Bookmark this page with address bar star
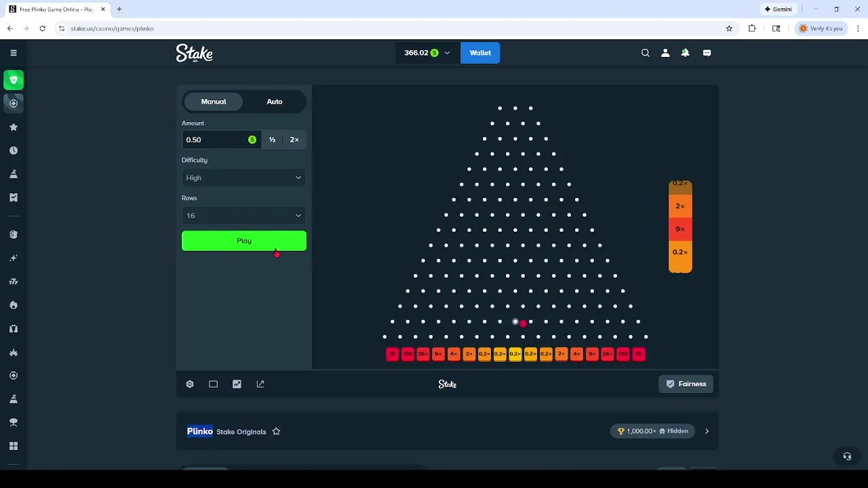The height and width of the screenshot is (488, 868). [730, 28]
